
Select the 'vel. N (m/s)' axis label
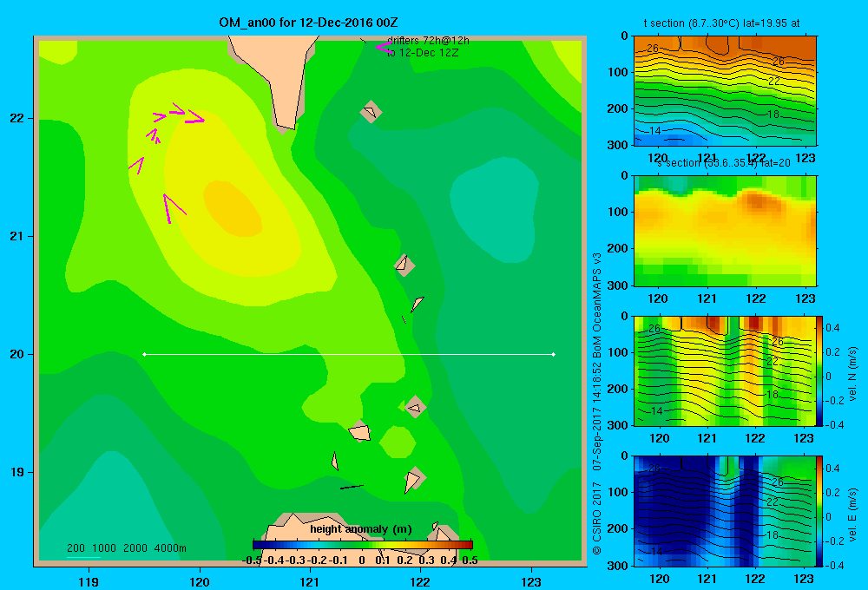tap(852, 374)
